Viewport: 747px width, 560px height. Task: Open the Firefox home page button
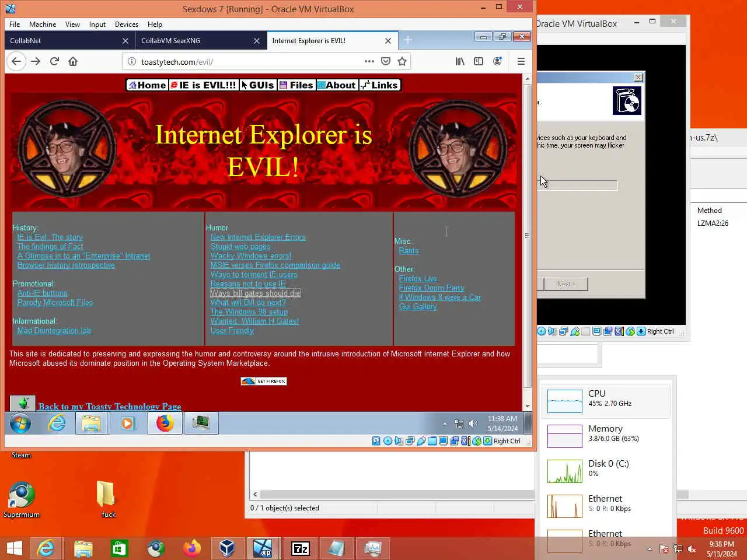coord(73,61)
